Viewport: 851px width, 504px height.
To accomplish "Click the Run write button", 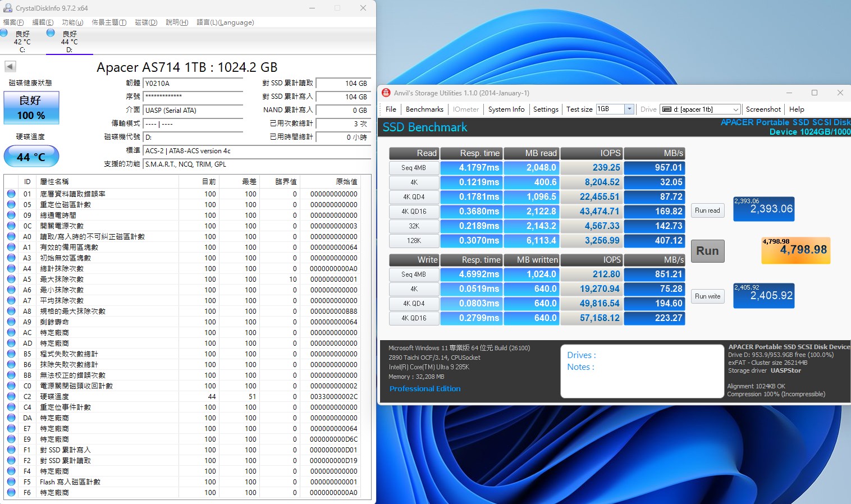I will [707, 296].
